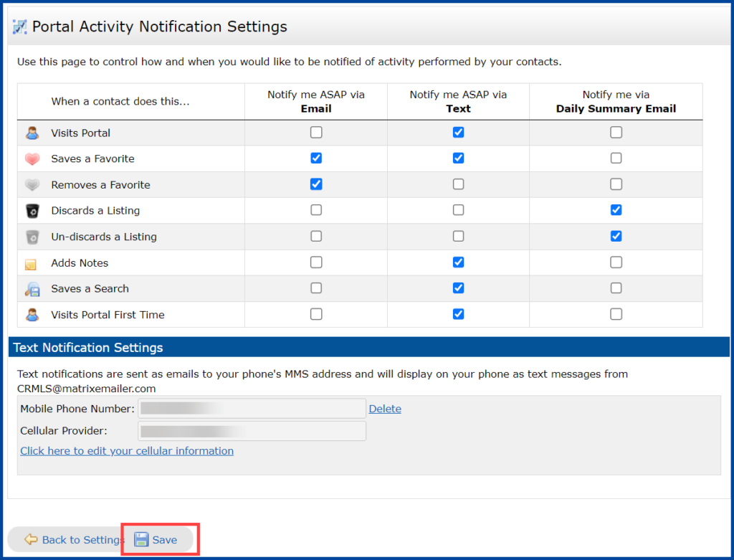Screen dimensions: 734x560
Task: Click the Portal Activity Notification Settings chart icon
Action: click(20, 26)
